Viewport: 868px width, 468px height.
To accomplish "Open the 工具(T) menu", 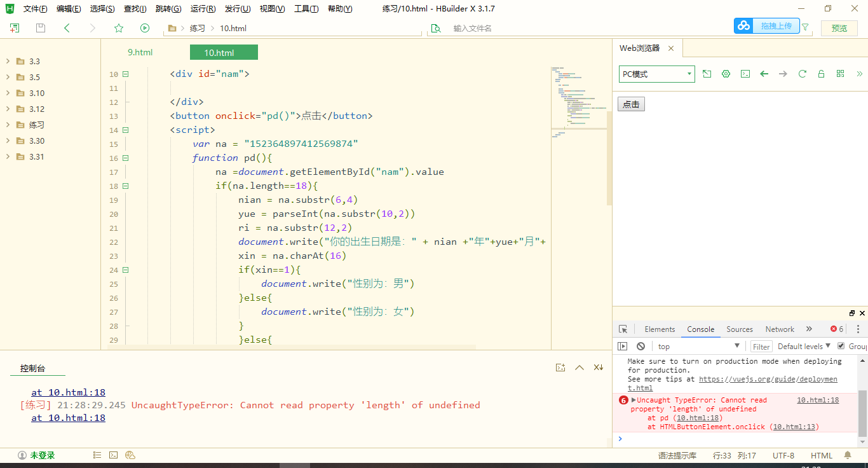I will pos(306,9).
